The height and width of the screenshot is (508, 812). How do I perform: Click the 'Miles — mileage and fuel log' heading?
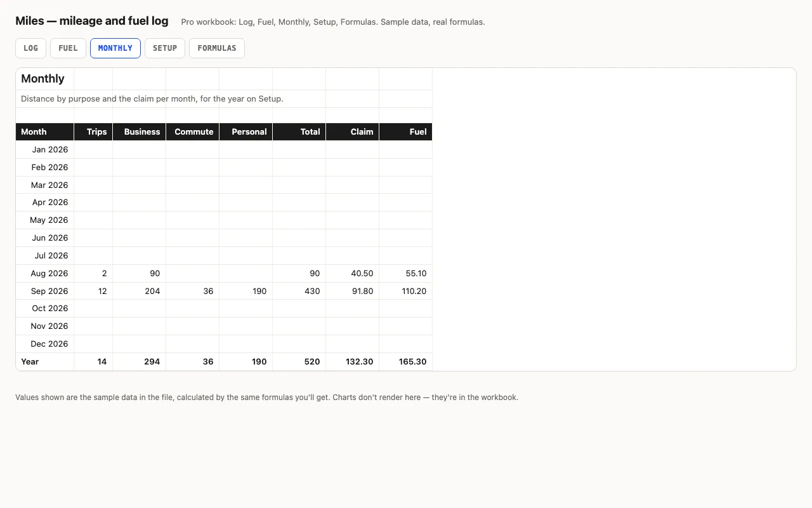[92, 21]
